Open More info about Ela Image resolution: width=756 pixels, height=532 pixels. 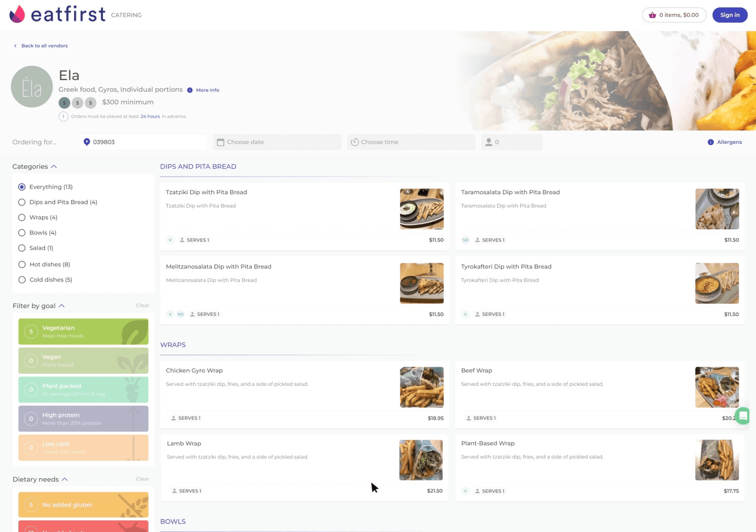click(207, 90)
